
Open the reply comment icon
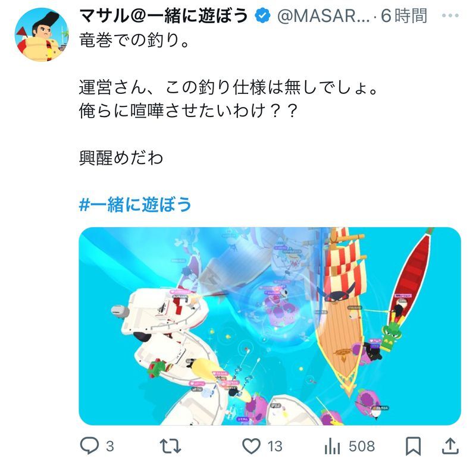coord(89,446)
